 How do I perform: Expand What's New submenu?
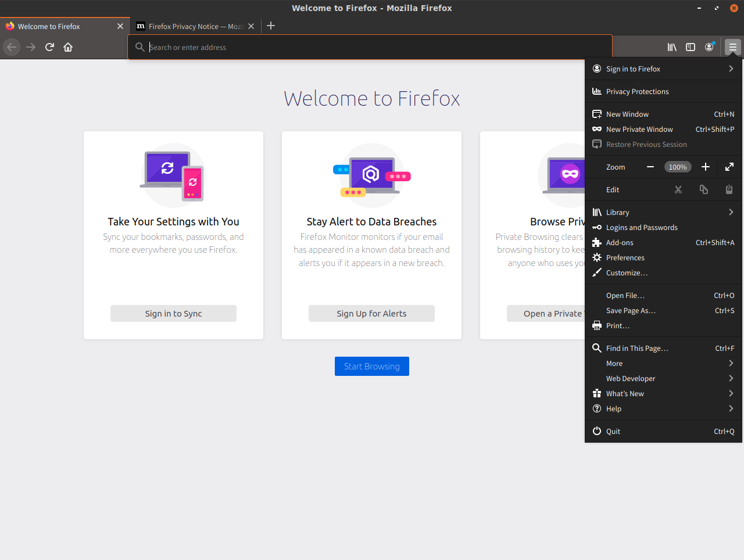663,393
